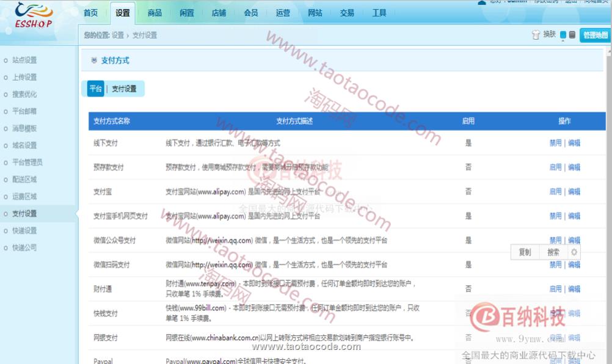Open 快递公司 in the sidebar
This screenshot has height=364, width=612.
[x=24, y=248]
